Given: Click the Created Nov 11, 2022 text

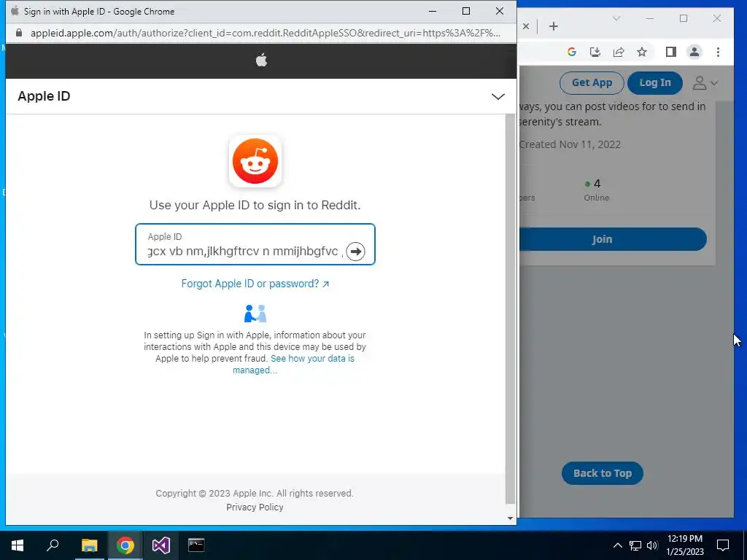Looking at the screenshot, I should [x=570, y=144].
